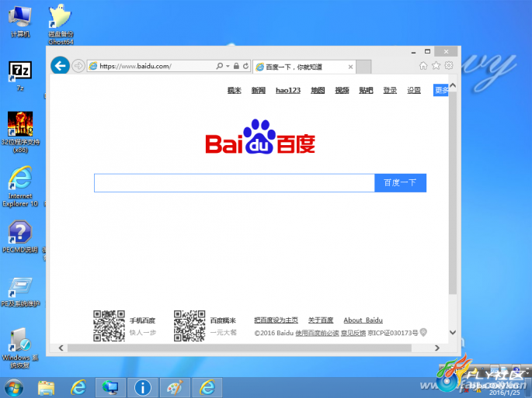Click the horizontal scrollbar left arrow
This screenshot has height=398, width=532.
[61, 348]
